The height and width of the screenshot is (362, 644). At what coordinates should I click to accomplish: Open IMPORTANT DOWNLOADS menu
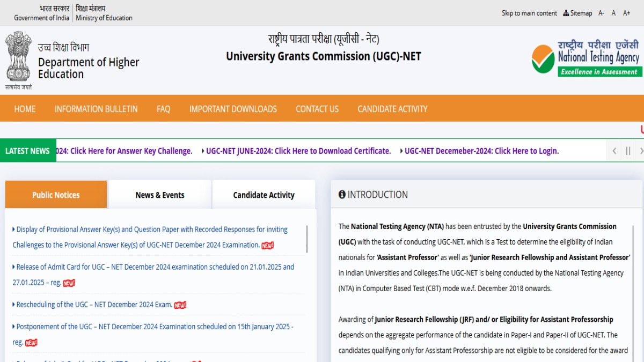(233, 109)
